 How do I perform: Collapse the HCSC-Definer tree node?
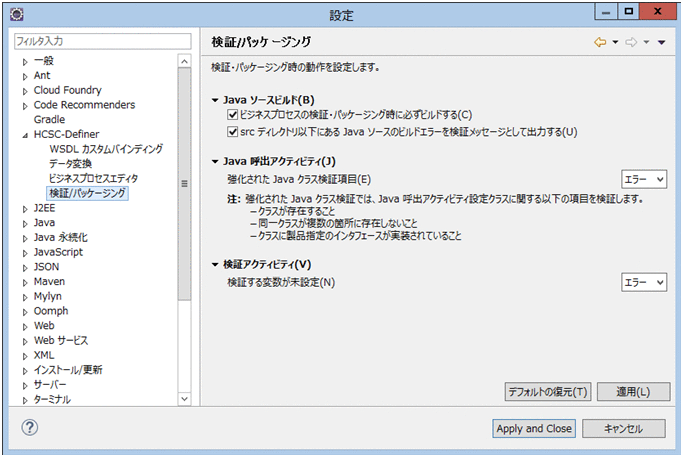[x=25, y=135]
